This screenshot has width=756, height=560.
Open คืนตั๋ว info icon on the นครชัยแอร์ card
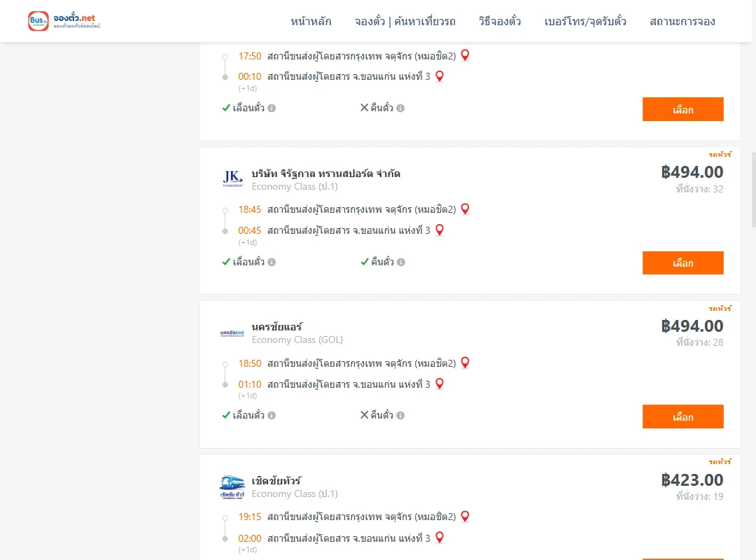point(400,415)
